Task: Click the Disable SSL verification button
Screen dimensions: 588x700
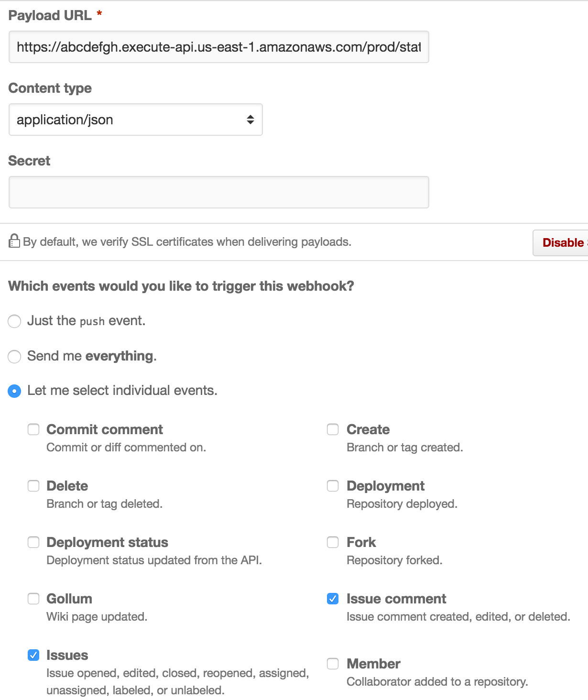Action: click(560, 243)
